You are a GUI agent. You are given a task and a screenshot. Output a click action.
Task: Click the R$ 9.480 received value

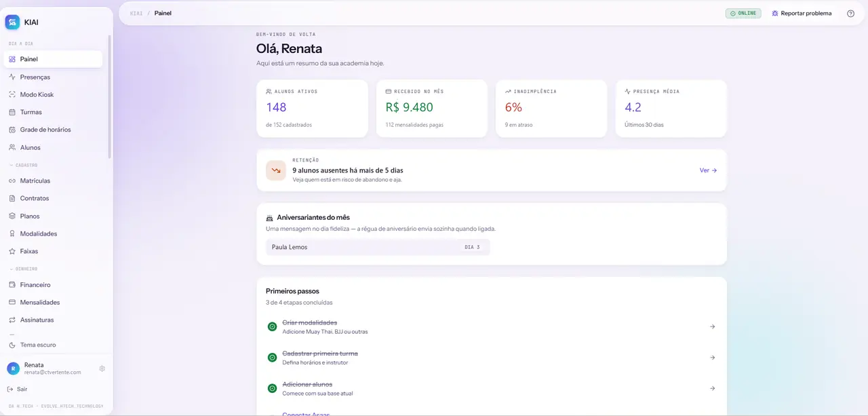point(409,107)
